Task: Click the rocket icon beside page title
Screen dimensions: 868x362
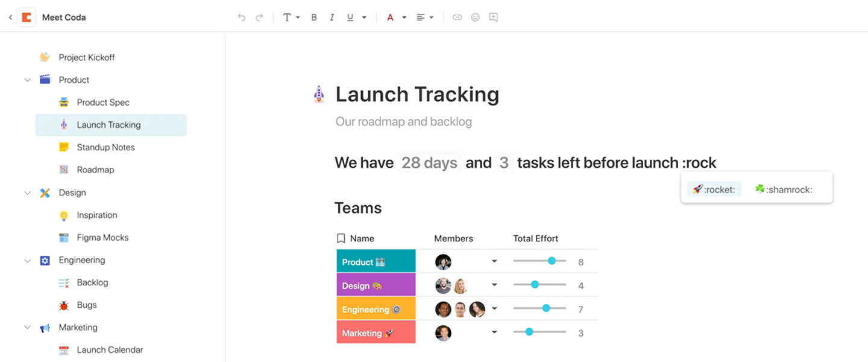Action: tap(319, 94)
